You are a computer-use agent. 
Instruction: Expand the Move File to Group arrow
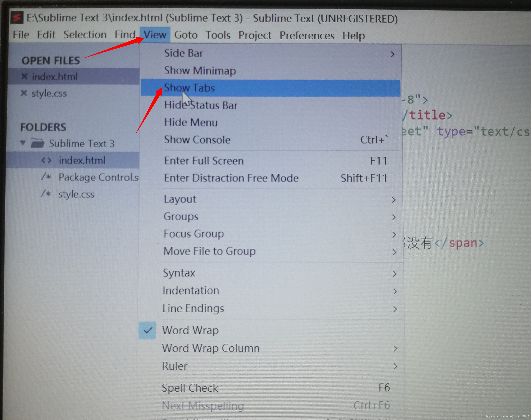394,252
